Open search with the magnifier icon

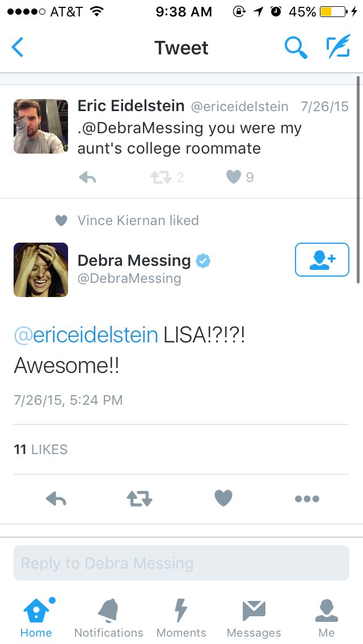point(296,48)
